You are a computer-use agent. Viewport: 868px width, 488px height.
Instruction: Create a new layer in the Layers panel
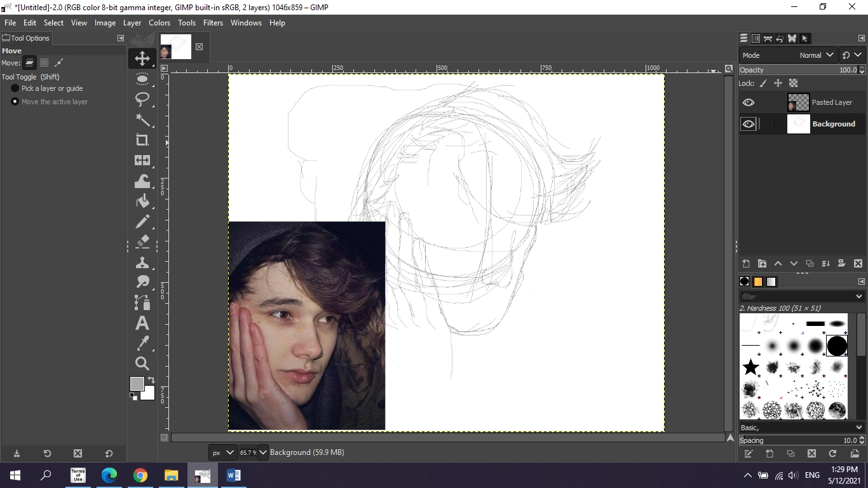point(746,263)
